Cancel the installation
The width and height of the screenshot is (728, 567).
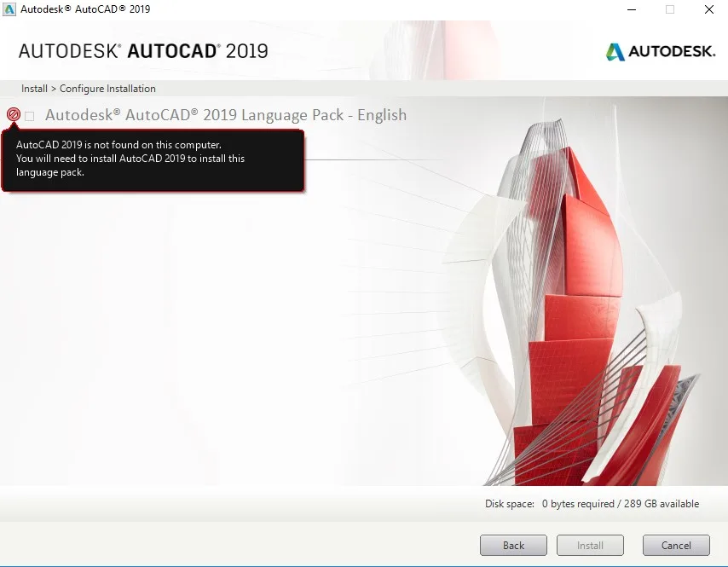coord(676,546)
